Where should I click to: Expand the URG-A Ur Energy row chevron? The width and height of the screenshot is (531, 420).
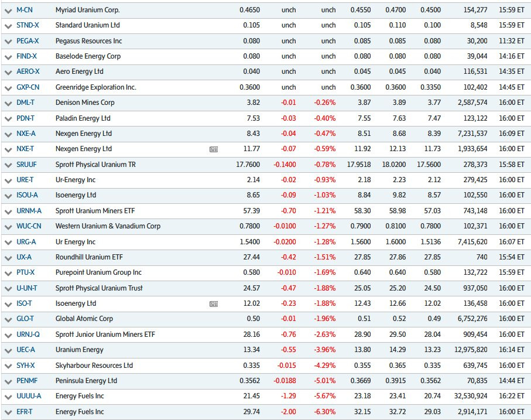tap(8, 243)
